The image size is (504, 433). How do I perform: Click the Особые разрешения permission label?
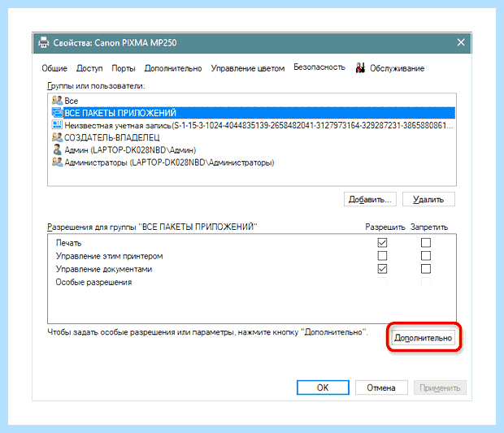[93, 282]
